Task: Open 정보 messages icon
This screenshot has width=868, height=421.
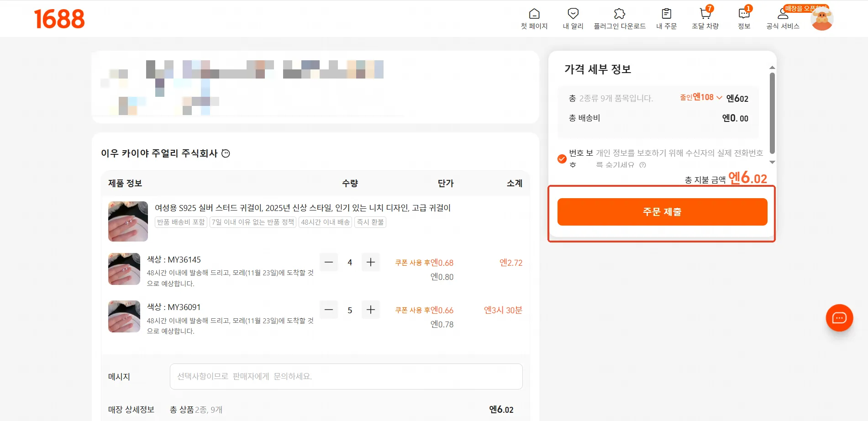Action: coord(744,14)
